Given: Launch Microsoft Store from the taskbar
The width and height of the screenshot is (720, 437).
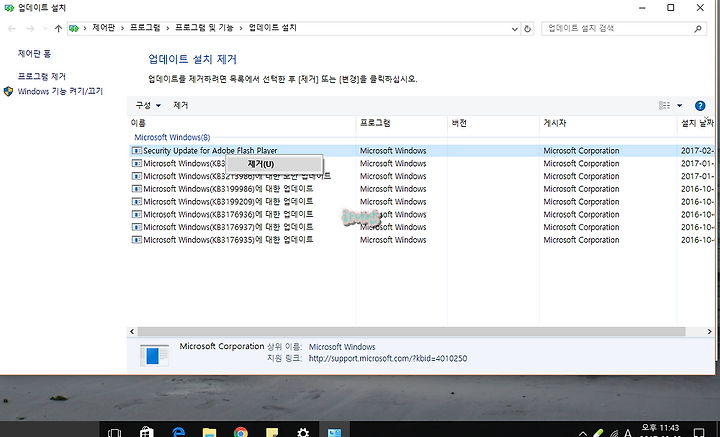Looking at the screenshot, I should click(x=146, y=432).
